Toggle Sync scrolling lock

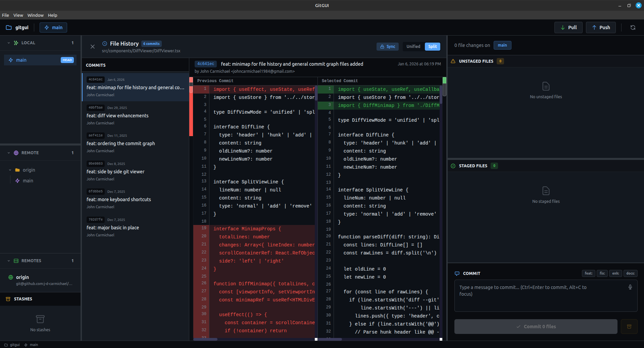(x=387, y=47)
